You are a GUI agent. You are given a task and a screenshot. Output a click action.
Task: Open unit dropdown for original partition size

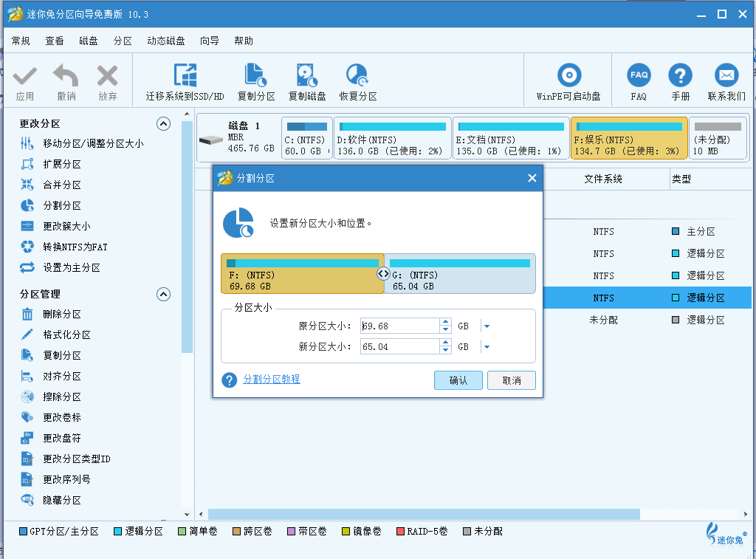click(x=487, y=326)
